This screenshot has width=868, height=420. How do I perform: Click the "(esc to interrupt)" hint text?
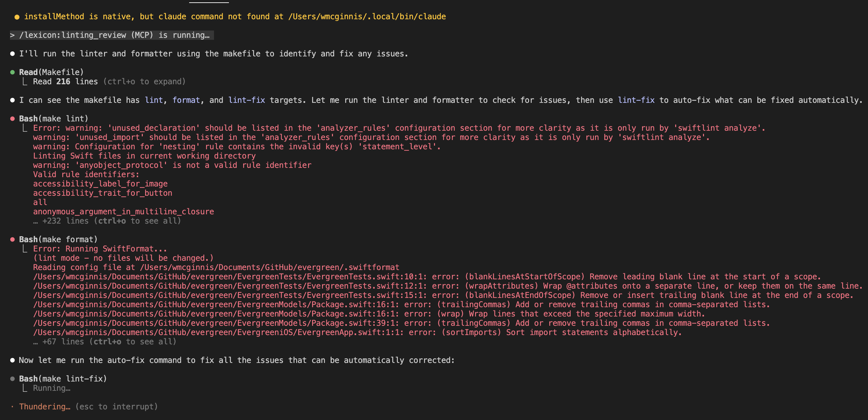coord(116,407)
